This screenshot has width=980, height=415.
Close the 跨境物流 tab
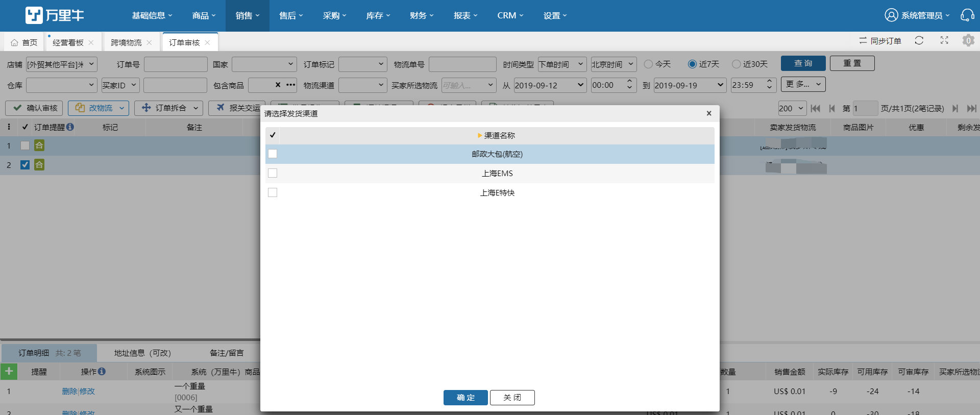(x=149, y=42)
